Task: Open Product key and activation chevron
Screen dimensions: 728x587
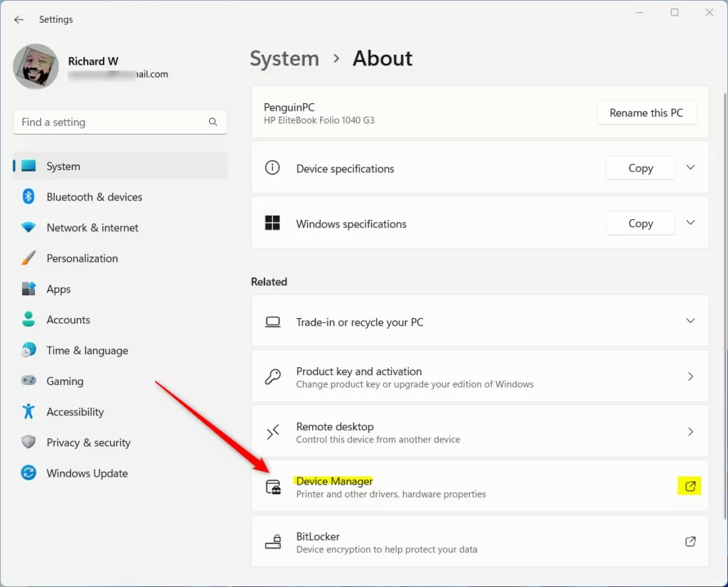Action: coord(690,376)
